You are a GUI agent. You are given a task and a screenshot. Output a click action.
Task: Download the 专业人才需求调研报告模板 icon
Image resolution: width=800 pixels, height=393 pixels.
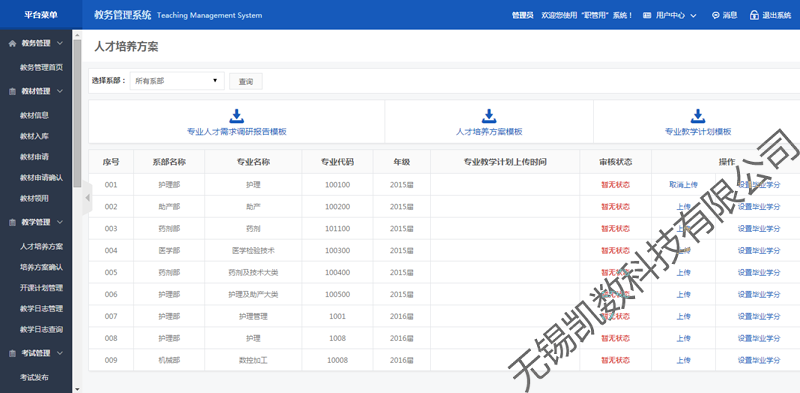pyautogui.click(x=237, y=116)
